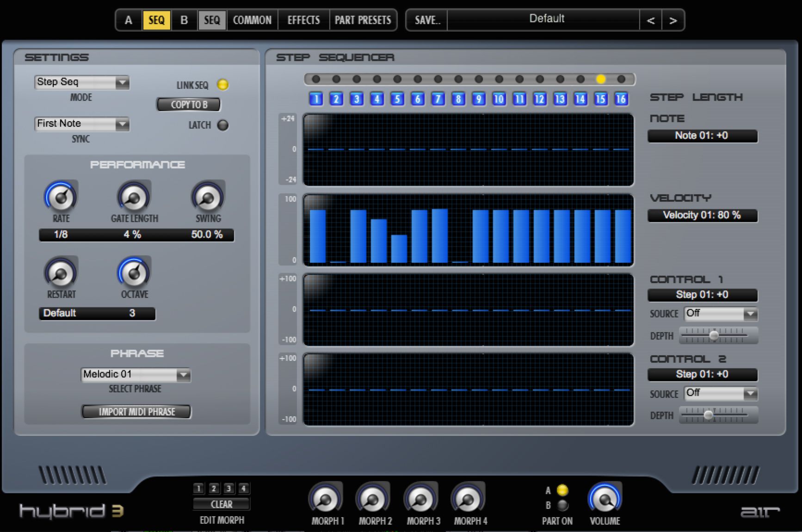Toggle the Latch LED

click(223, 125)
